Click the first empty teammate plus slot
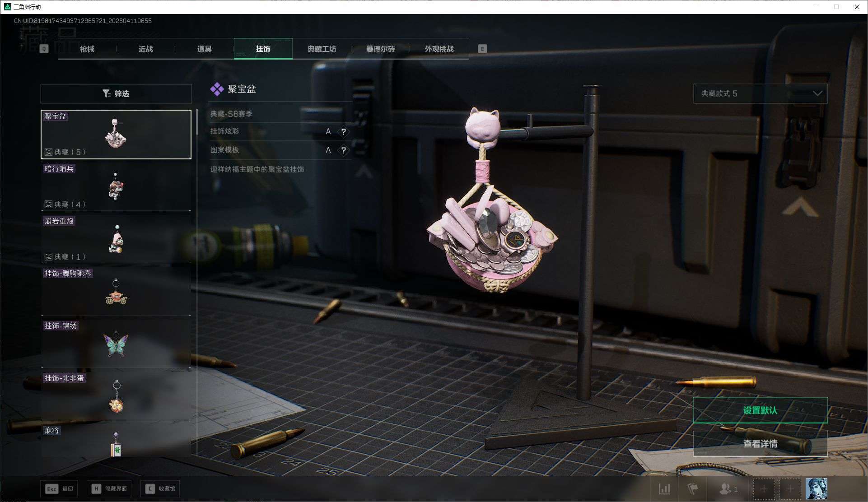The image size is (868, 502). (764, 489)
